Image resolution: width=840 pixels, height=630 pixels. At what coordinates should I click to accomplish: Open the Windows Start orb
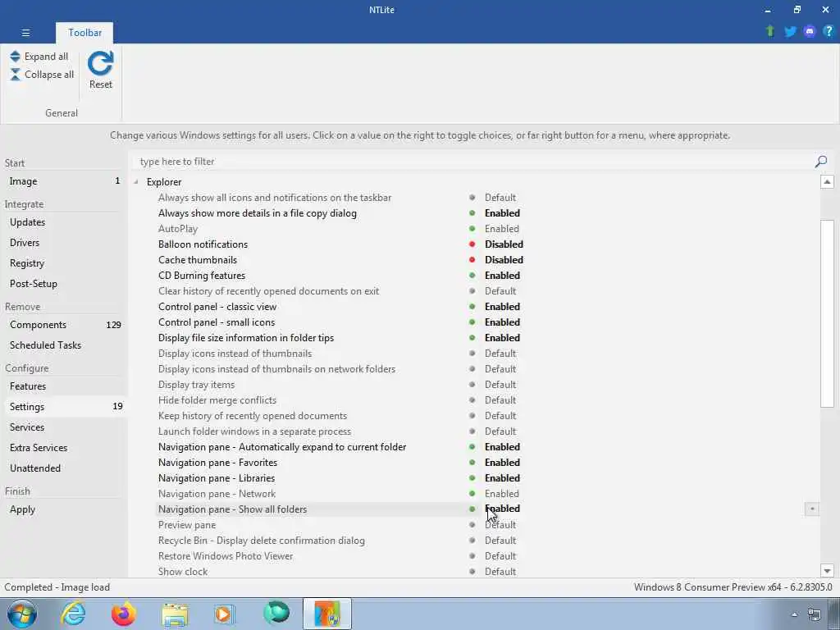point(22,614)
